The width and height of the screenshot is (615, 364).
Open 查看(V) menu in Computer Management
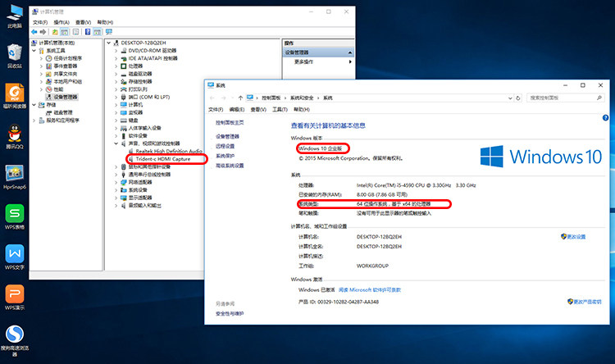[83, 22]
